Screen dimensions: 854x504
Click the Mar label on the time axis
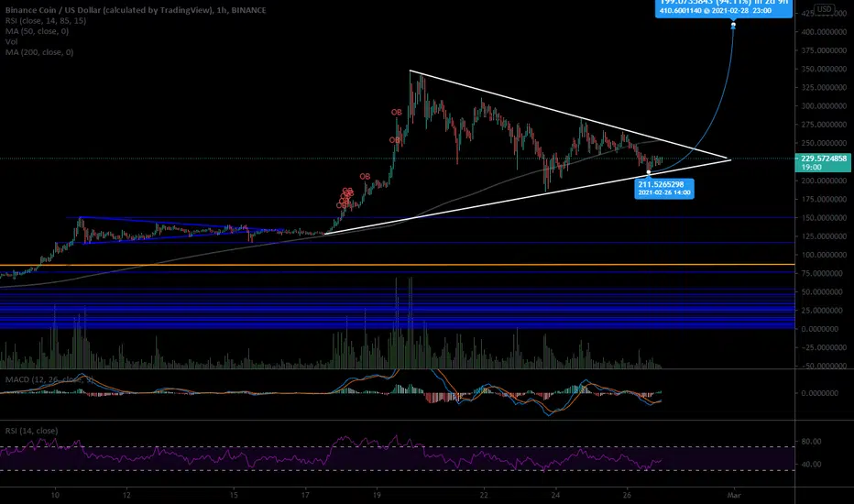tap(734, 495)
